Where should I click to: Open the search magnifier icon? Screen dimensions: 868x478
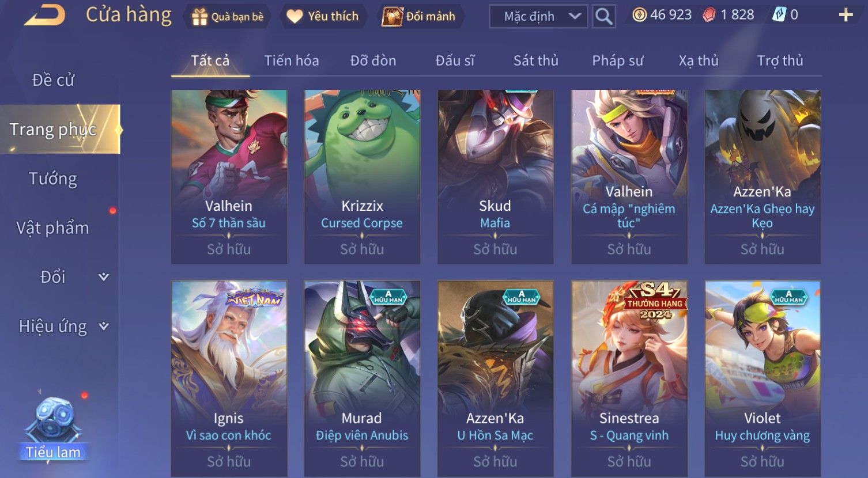[603, 16]
